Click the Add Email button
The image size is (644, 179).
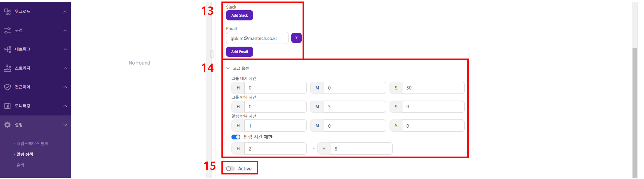240,52
